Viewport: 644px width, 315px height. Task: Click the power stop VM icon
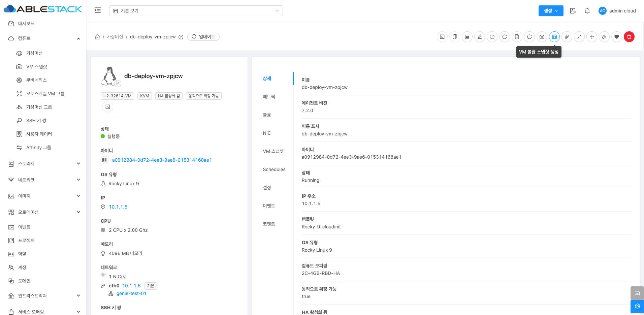tap(492, 37)
